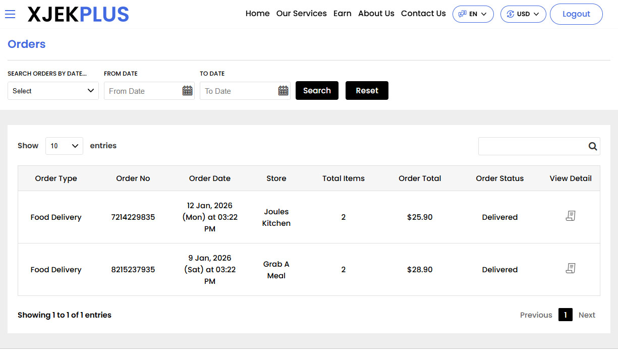View details of order 8215237935

pyautogui.click(x=571, y=268)
